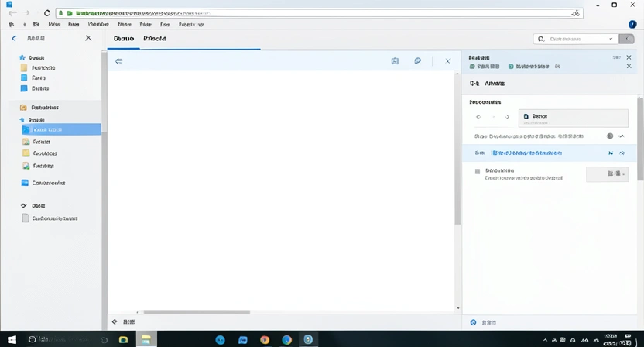Viewport: 644px width, 347px height.
Task: Dismiss the badge row with the lower X
Action: [x=629, y=66]
